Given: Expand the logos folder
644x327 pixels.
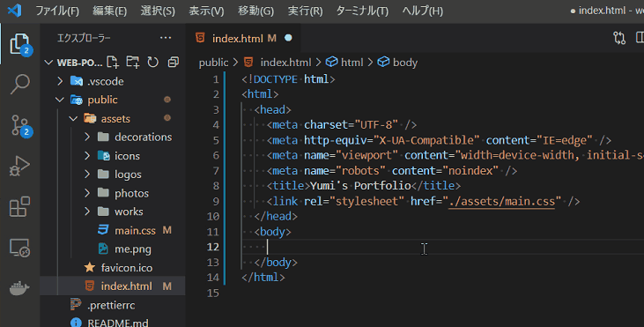Looking at the screenshot, I should [87, 175].
